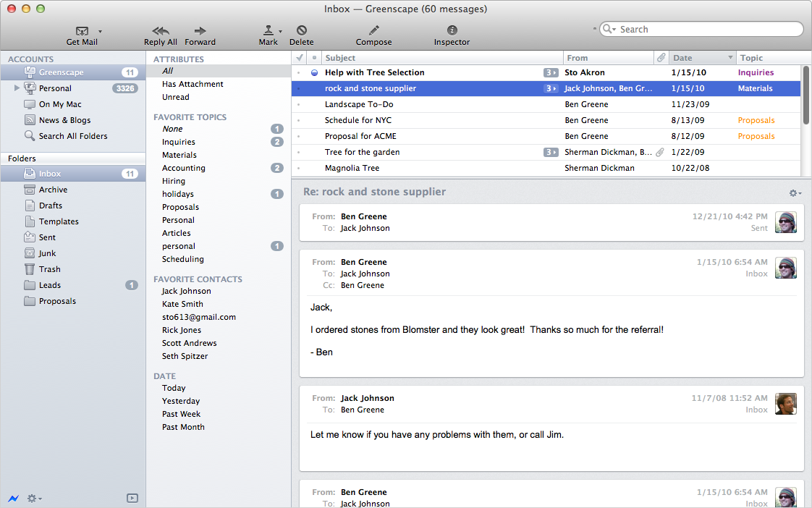Filter messages by Has Attachment attribute
This screenshot has width=812, height=508.
pos(193,84)
